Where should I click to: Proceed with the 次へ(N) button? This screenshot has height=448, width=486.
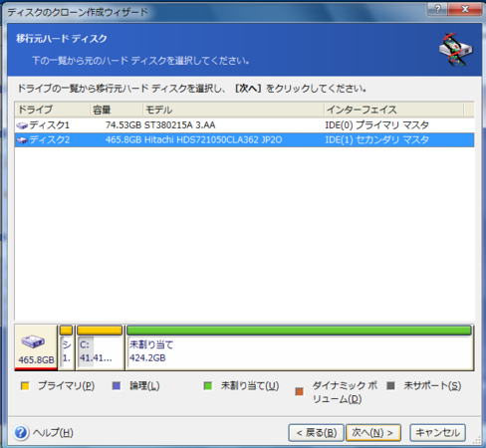pyautogui.click(x=373, y=433)
